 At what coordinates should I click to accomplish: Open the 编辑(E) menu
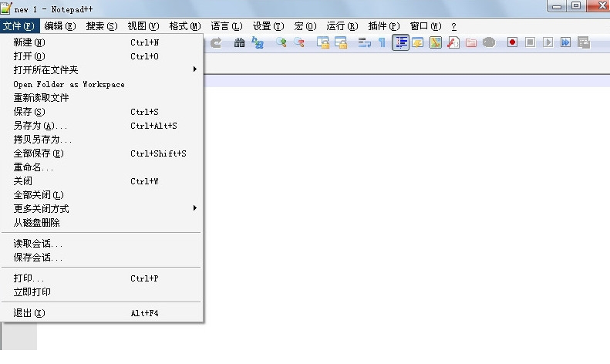60,26
